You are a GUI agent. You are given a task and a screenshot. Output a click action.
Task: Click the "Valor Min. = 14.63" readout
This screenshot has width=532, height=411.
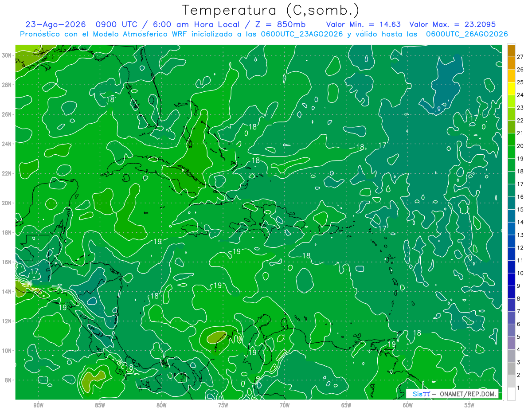[364, 24]
